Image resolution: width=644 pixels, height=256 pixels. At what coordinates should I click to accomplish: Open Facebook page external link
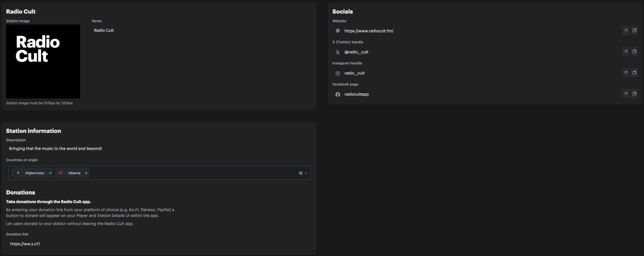point(625,94)
